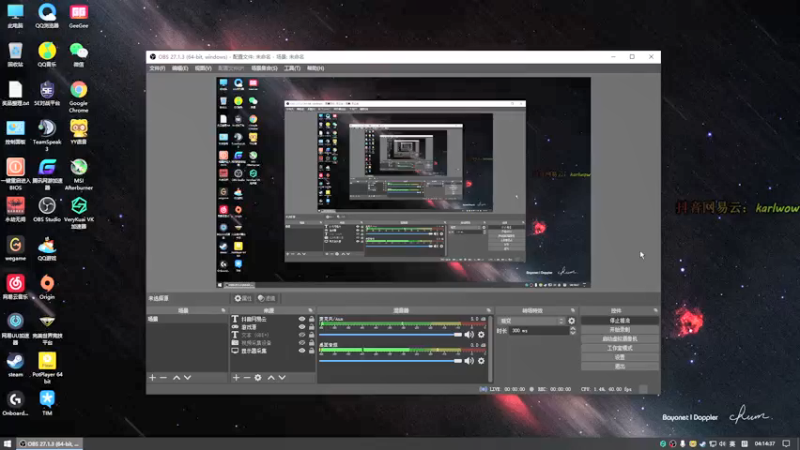The height and width of the screenshot is (450, 800).
Task: Open OBS Studio desktop shortcut
Action: [46, 210]
